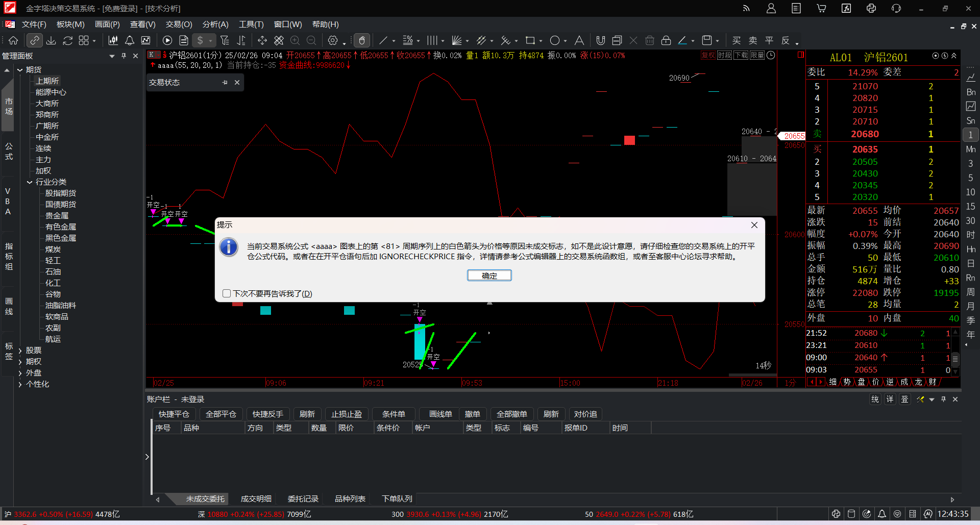Click the notification bell in status bar
This screenshot has height=525, width=980.
[x=882, y=514]
